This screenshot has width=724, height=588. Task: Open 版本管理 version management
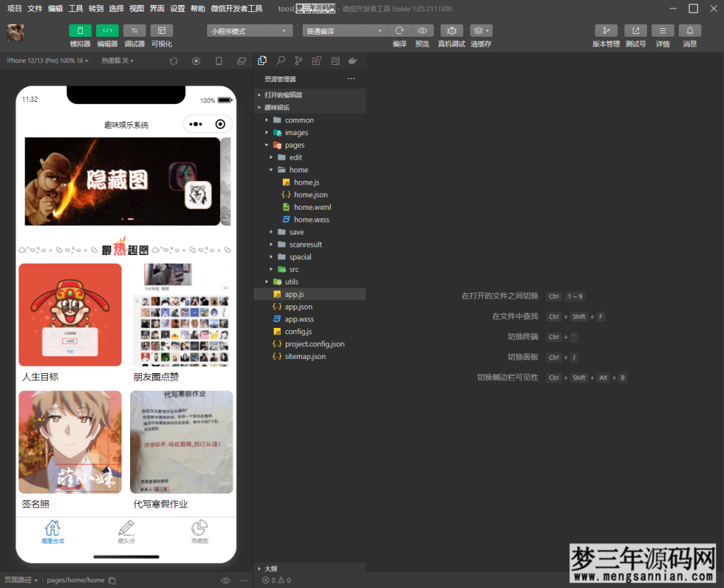tap(605, 30)
